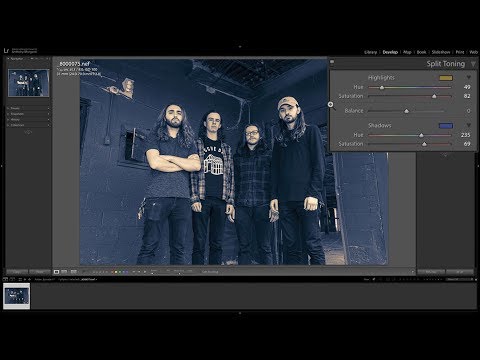
Task: Select the Highlights Saturation value 82
Action: coord(467,96)
